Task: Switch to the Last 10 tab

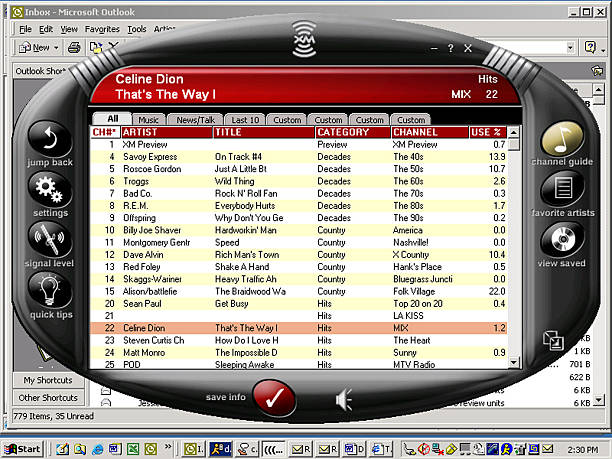Action: [x=245, y=120]
